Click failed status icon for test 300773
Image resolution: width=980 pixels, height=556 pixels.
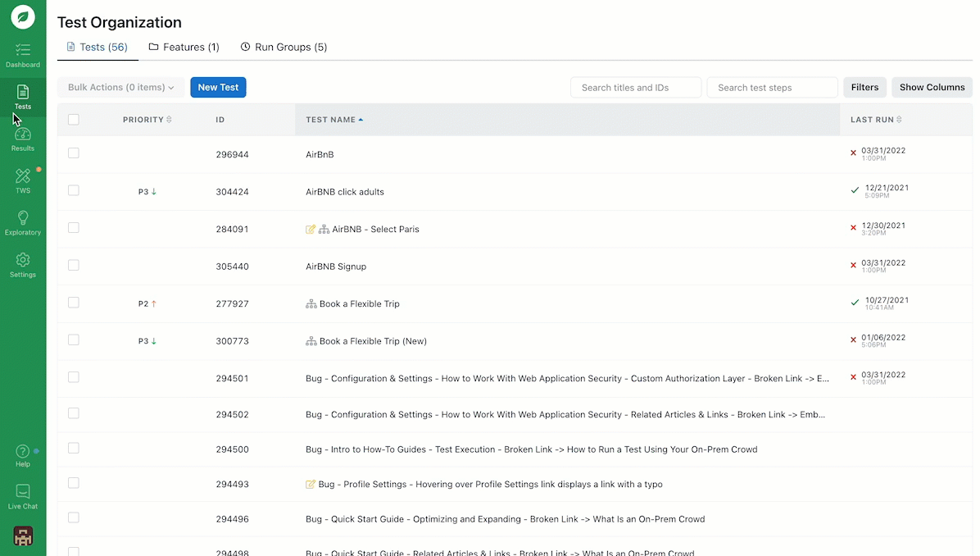(x=853, y=340)
